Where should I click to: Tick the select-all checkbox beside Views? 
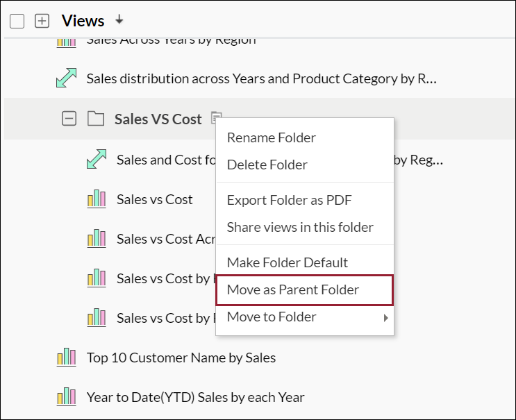tap(17, 22)
